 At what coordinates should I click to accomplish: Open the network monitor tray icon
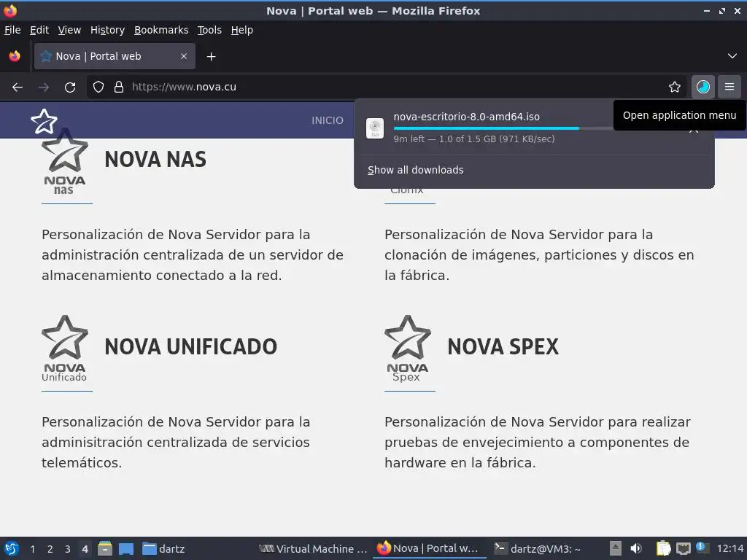coord(683,548)
